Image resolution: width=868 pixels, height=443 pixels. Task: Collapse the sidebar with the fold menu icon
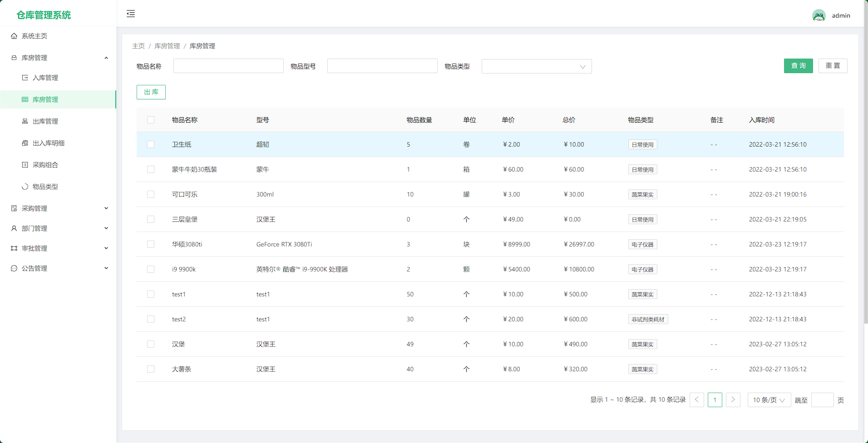[131, 14]
